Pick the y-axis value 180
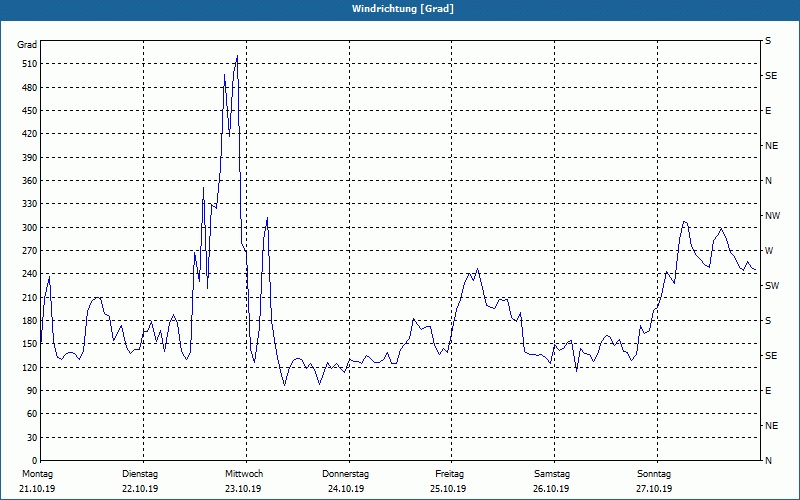Screen dimensions: 800x500 [31, 321]
